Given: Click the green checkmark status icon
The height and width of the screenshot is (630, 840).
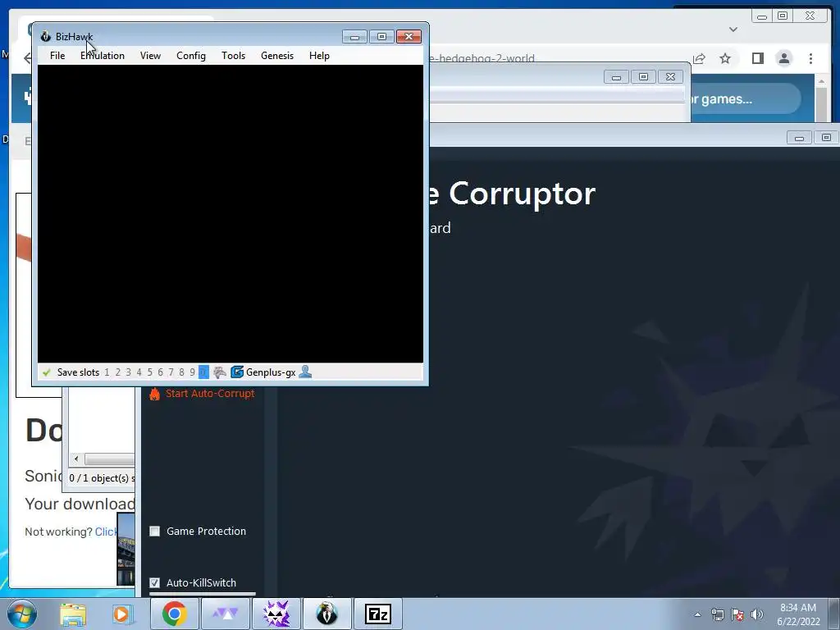Looking at the screenshot, I should pyautogui.click(x=47, y=372).
